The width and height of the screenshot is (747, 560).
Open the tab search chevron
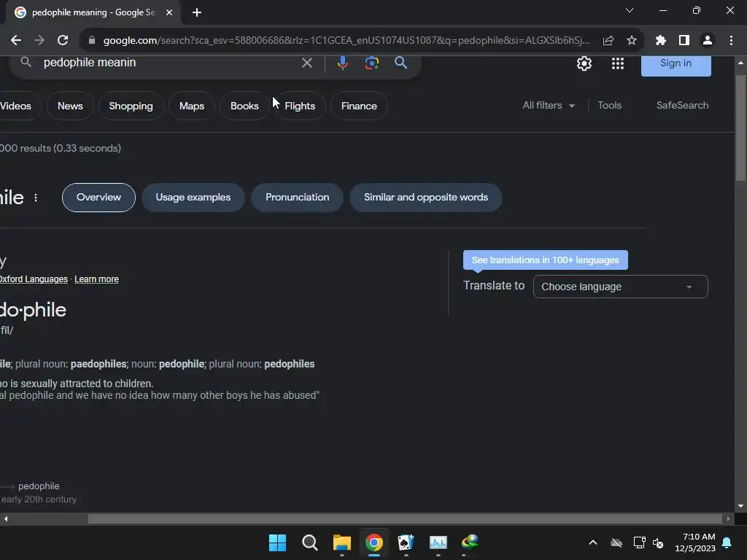coord(630,10)
